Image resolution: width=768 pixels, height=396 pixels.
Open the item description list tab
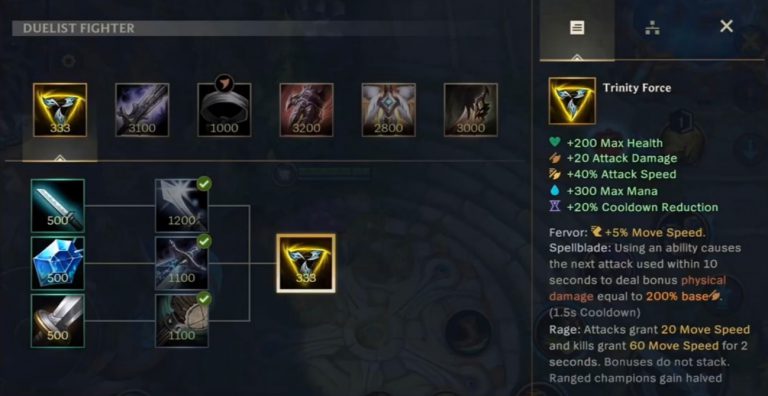click(577, 28)
